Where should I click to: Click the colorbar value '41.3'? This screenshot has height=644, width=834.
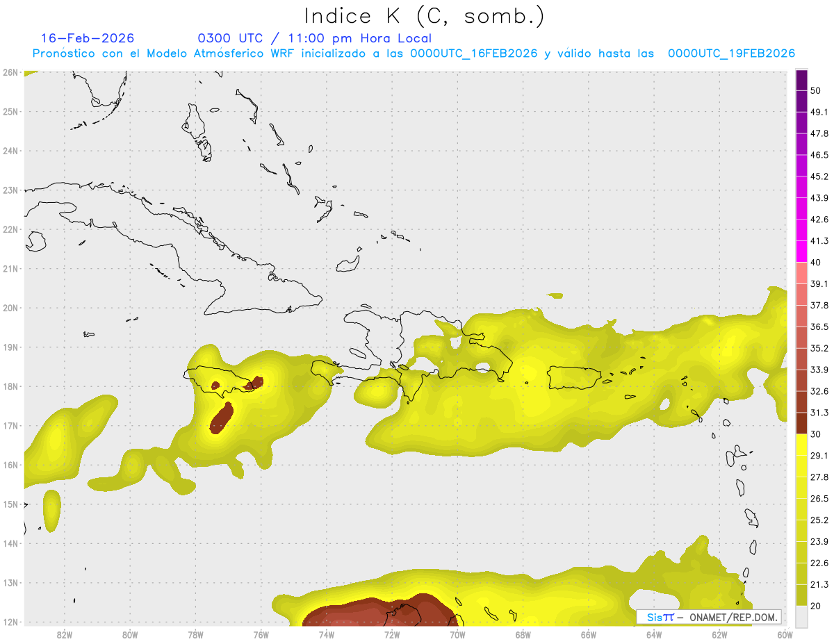pos(818,241)
